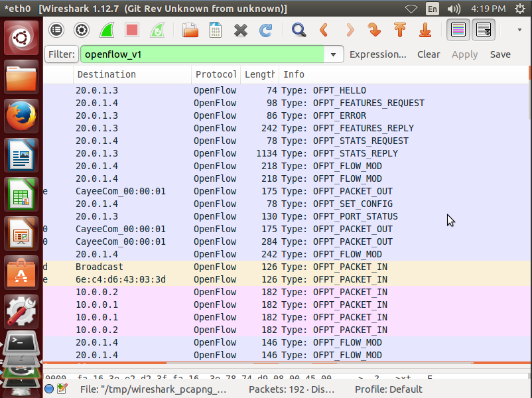The width and height of the screenshot is (532, 398).
Task: Clear the display filter
Action: tap(429, 54)
